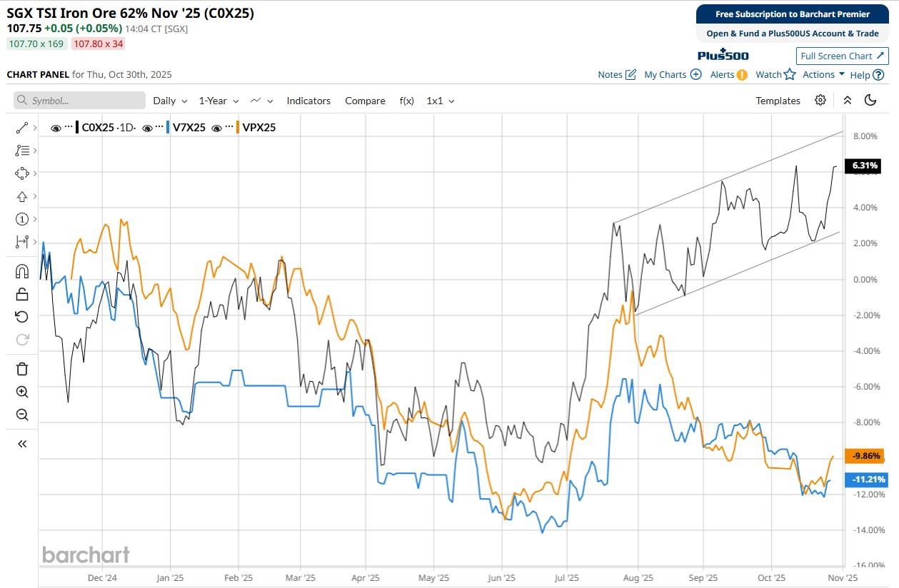
Task: Click the unlock drawings padlock icon
Action: 21,294
